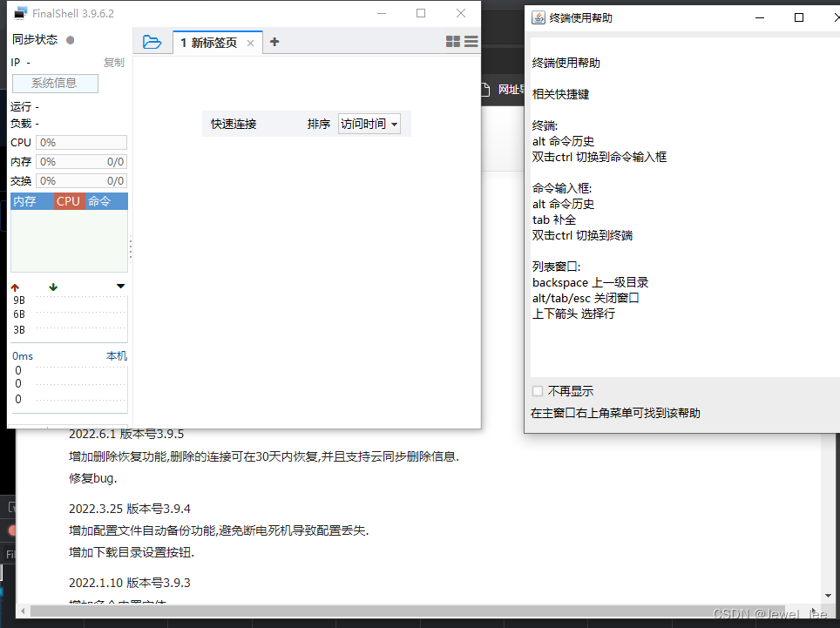Open the 访问时间 sort dropdown
840x628 pixels.
click(x=369, y=124)
